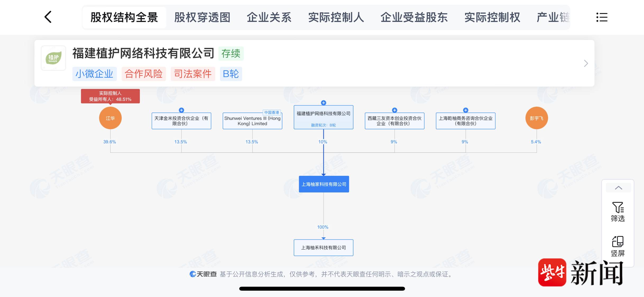
Task: Expand 天津金米投资合伙企业 with plus icon
Action: click(181, 110)
